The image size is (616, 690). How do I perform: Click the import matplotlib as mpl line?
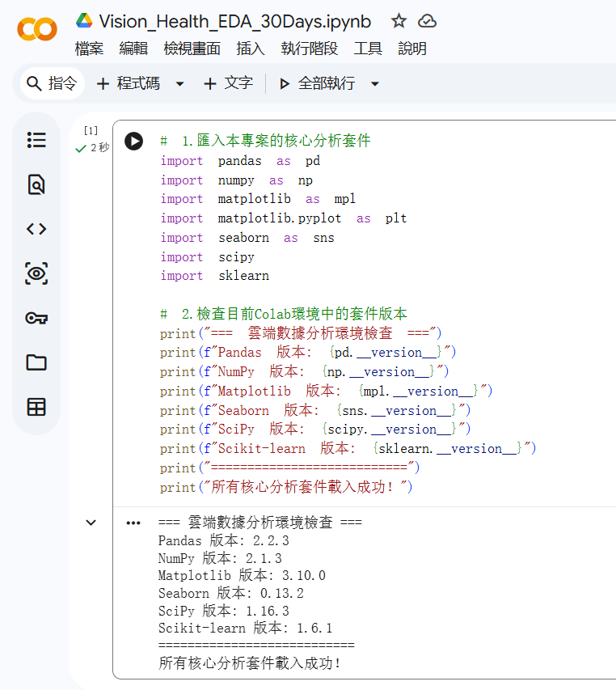[x=258, y=199]
